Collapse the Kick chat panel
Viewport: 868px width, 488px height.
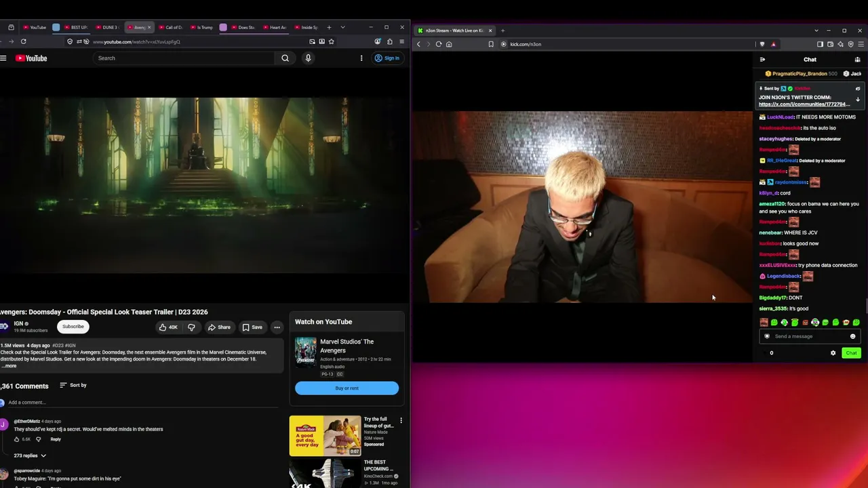coord(762,60)
